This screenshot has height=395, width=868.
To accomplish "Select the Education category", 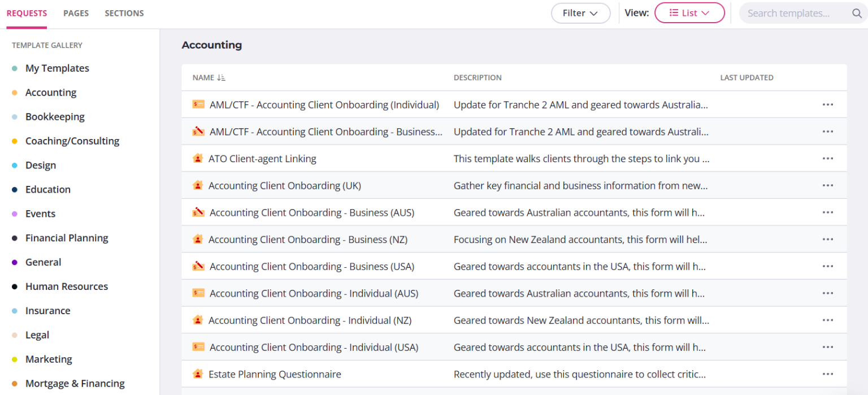I will (48, 190).
